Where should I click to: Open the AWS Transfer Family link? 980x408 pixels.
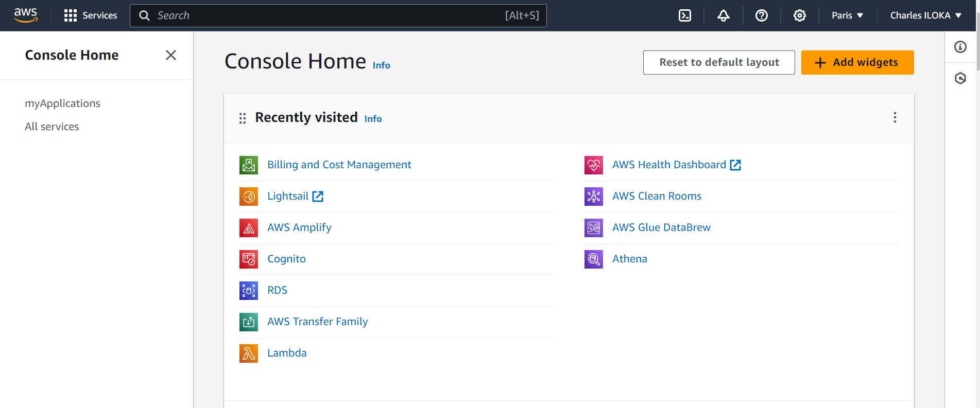point(318,322)
